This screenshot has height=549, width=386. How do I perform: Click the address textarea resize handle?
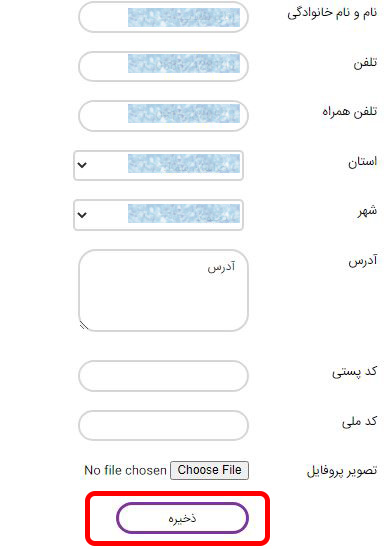pyautogui.click(x=84, y=326)
